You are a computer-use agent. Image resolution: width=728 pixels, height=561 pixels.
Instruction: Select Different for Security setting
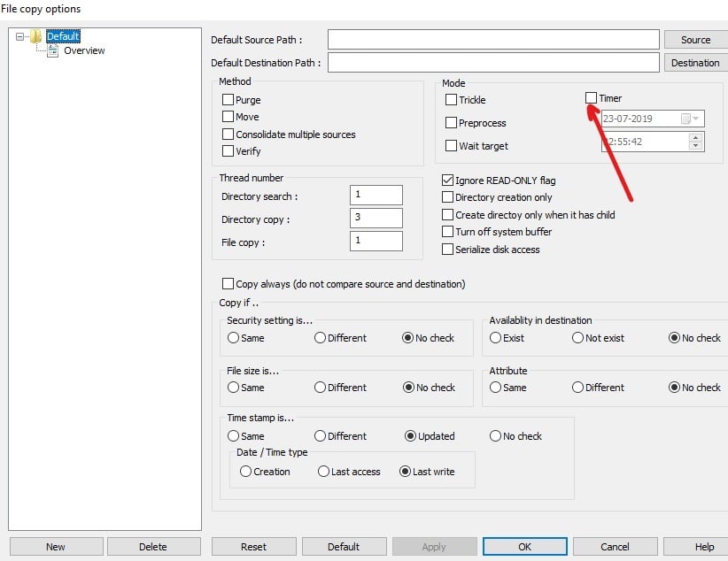pos(319,338)
